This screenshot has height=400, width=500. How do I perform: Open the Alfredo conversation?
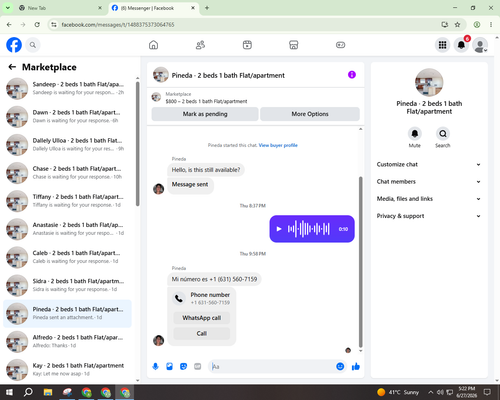67,341
